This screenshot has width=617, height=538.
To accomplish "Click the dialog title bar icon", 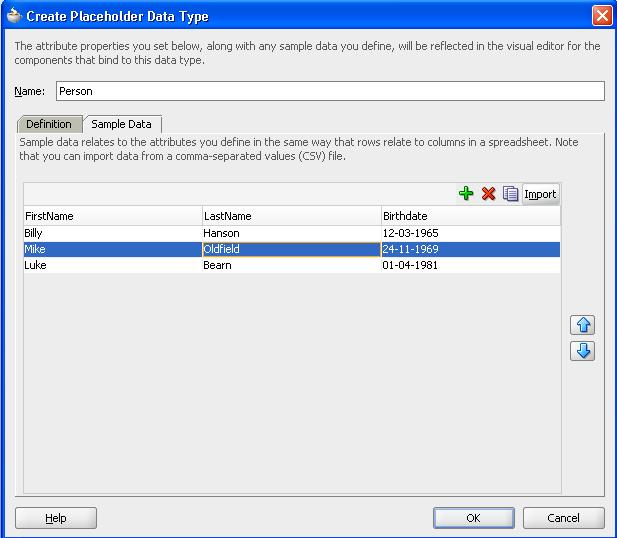I will [13, 15].
